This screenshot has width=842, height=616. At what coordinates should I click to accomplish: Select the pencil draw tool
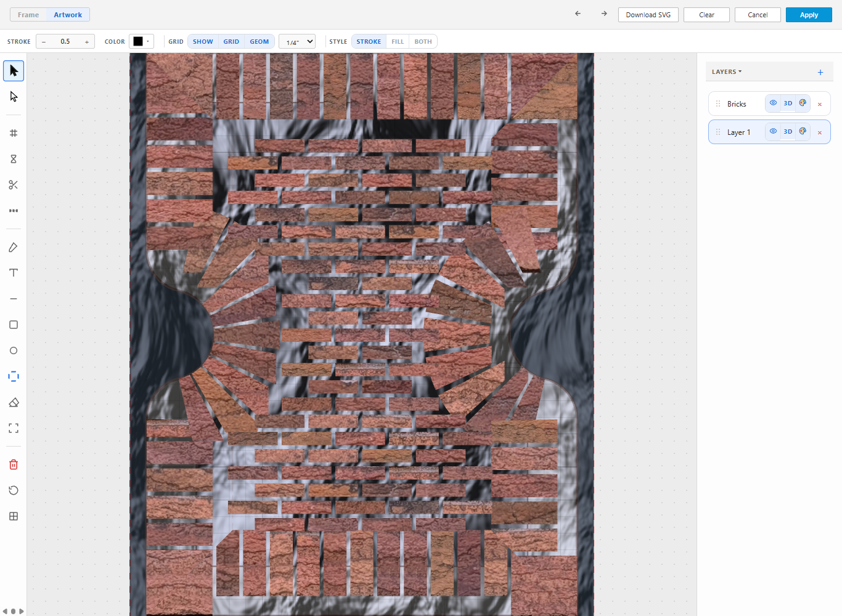(x=14, y=247)
